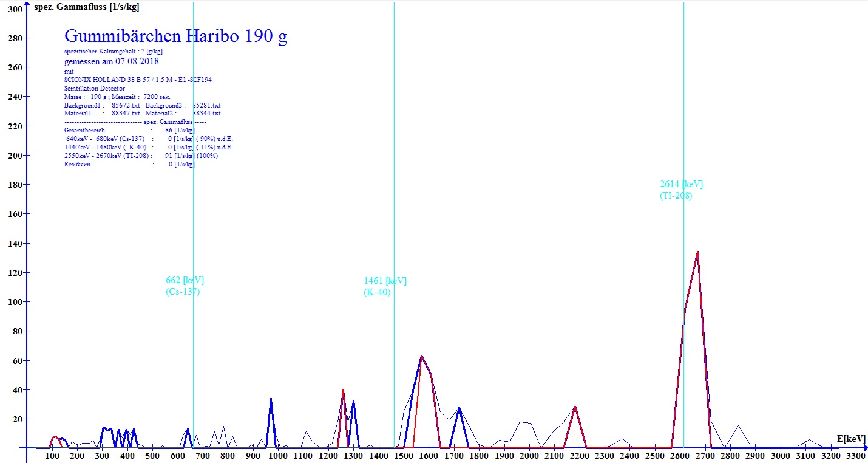Screen dimensions: 868x463
Task: Select the "(Tl-208)" annotation under 2614 keV
Action: pyautogui.click(x=676, y=196)
